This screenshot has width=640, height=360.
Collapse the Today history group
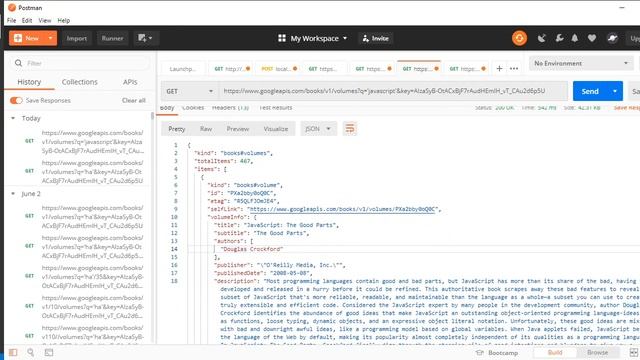13,118
